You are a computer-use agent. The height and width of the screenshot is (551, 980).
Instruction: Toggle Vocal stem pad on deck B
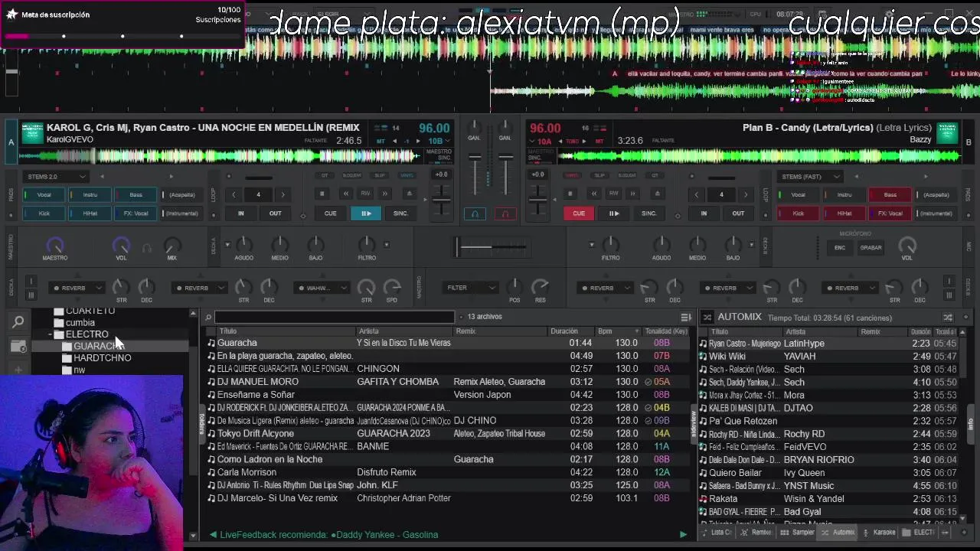pyautogui.click(x=799, y=195)
